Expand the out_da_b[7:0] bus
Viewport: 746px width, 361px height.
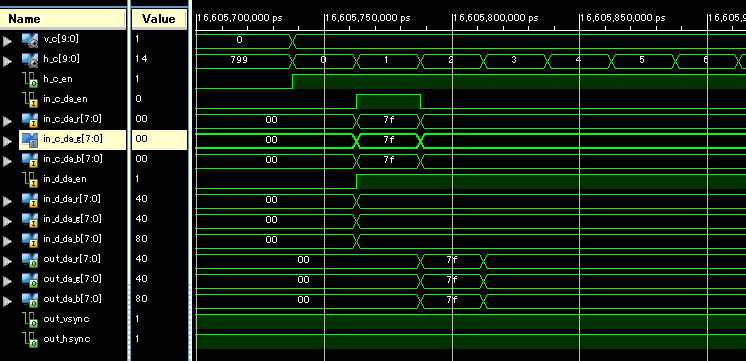pyautogui.click(x=7, y=301)
